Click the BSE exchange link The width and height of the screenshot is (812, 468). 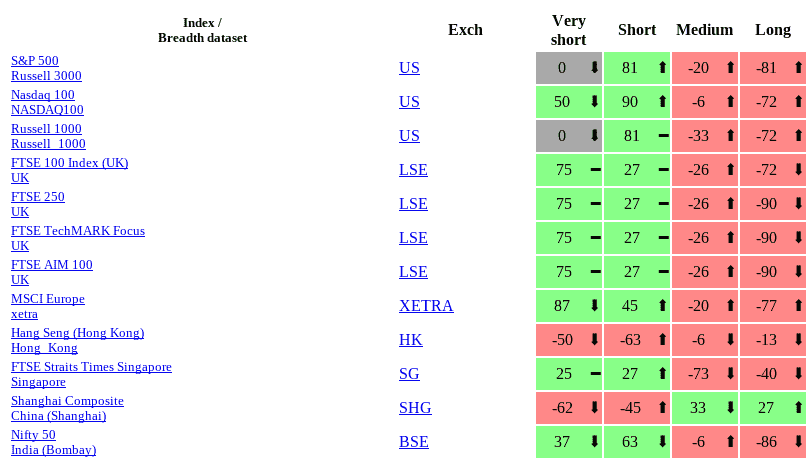tap(414, 442)
